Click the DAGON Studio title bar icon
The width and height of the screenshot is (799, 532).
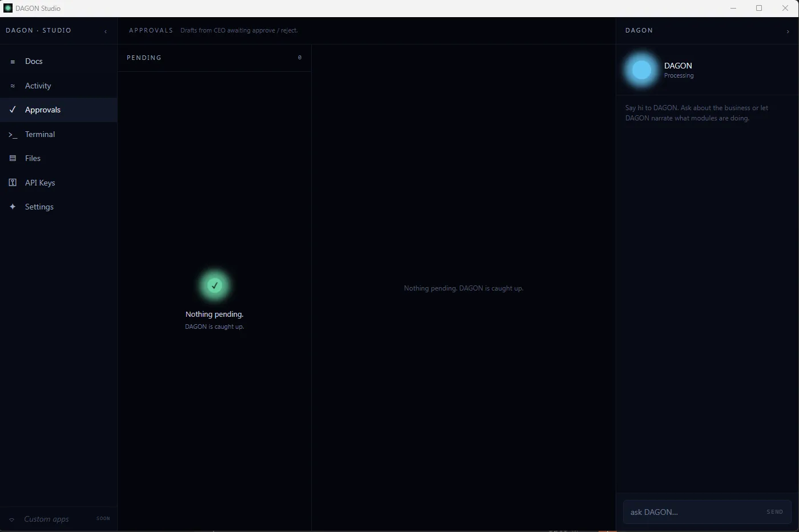tap(8, 8)
